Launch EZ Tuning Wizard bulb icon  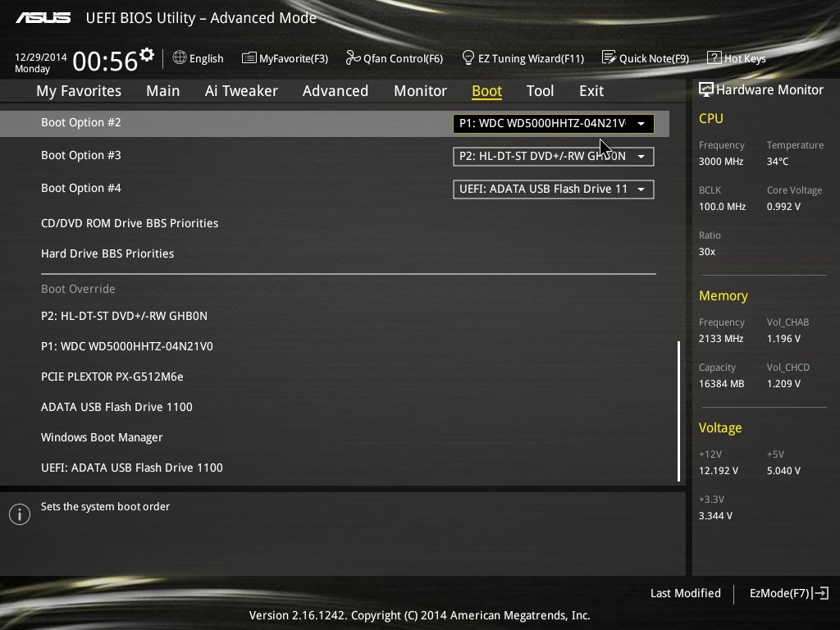tap(468, 58)
